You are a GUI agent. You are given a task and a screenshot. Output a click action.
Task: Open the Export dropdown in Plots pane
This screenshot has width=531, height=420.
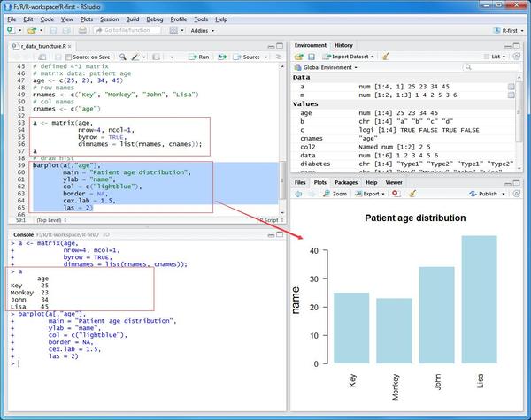point(370,194)
